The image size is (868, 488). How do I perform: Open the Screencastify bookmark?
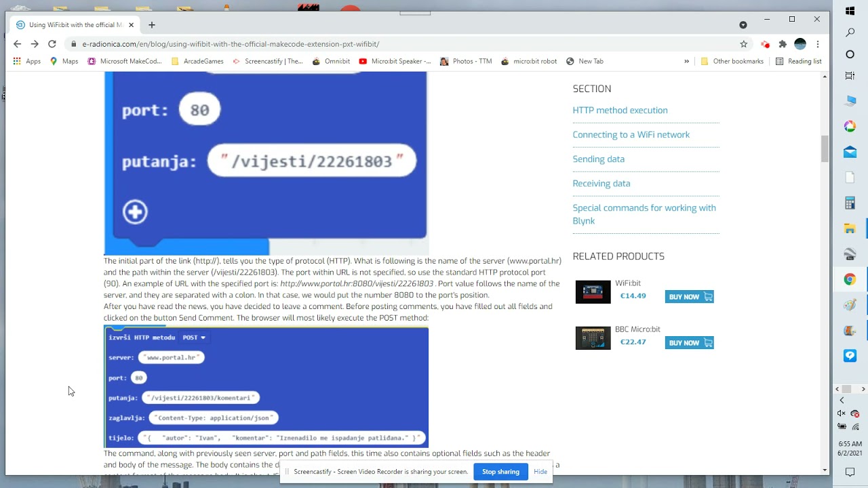[268, 61]
